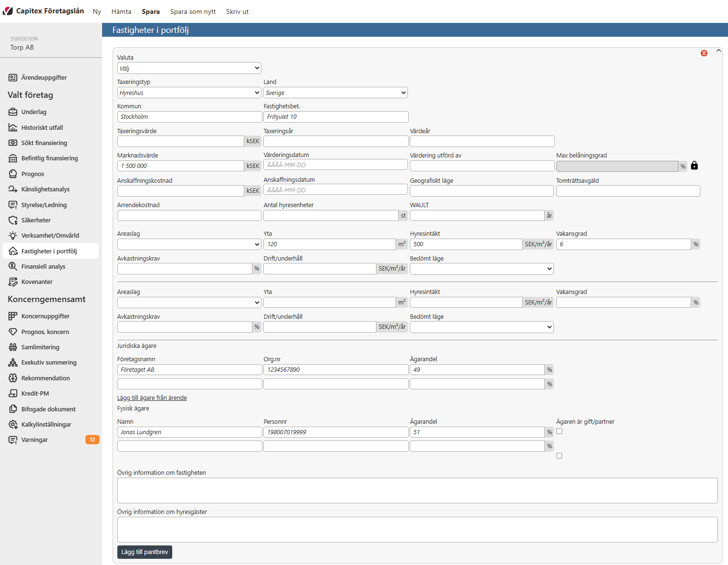Open Varningar message icon
The image size is (728, 565).
[13, 439]
